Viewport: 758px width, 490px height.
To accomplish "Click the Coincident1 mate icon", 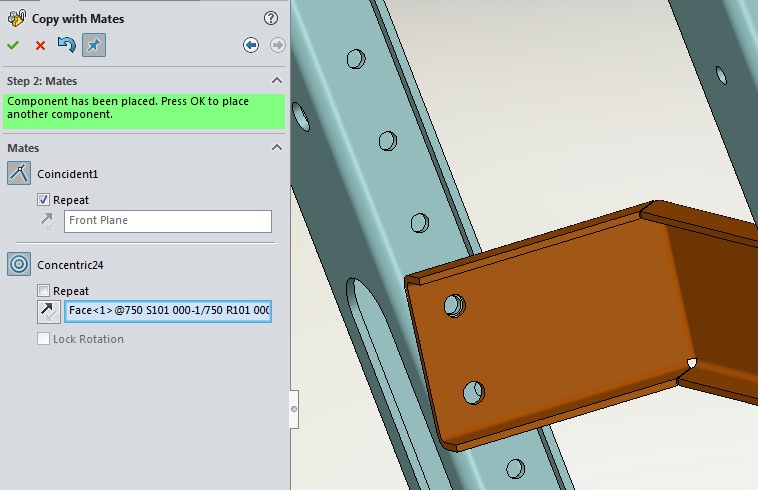I will point(19,173).
